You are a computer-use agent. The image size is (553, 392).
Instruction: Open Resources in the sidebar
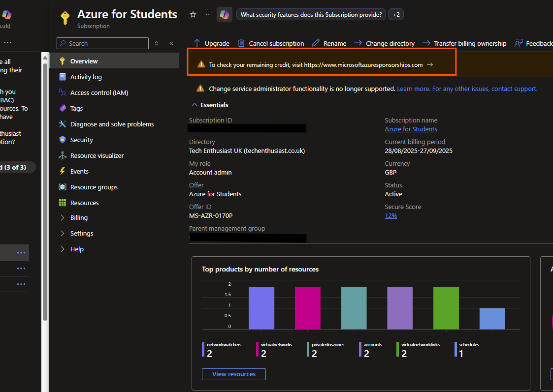click(84, 203)
